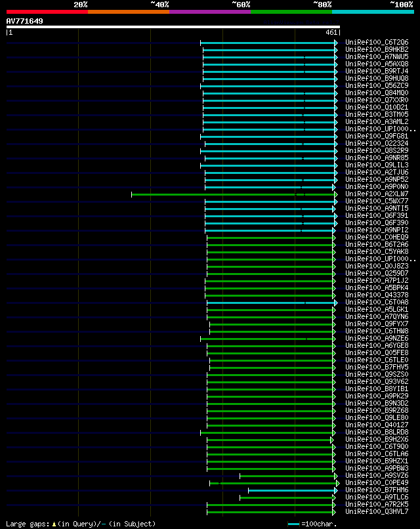Select subject label UniRef100_A7QYN6

coord(377,316)
